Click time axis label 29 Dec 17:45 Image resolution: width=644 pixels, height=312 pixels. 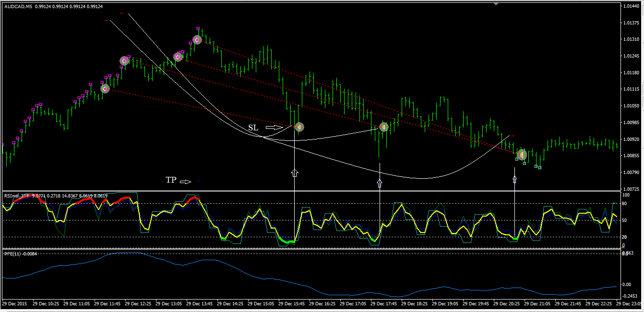pyautogui.click(x=383, y=304)
